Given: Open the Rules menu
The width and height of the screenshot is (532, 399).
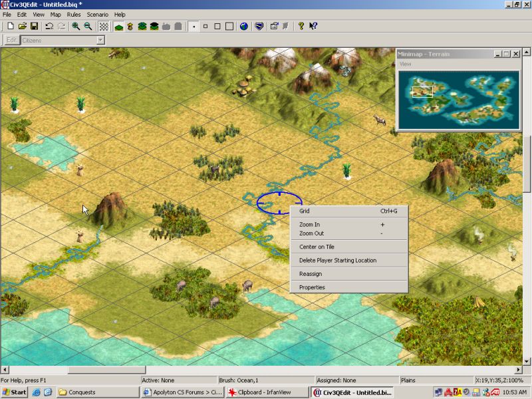Looking at the screenshot, I should [74, 14].
